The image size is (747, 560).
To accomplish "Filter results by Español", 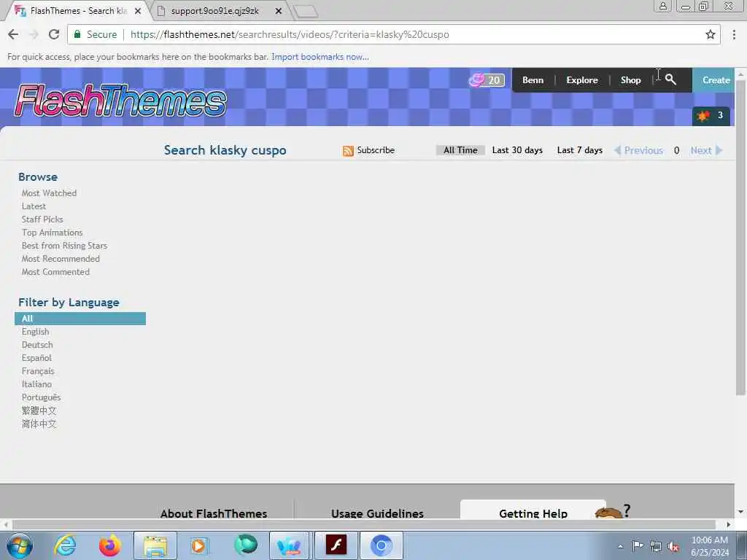I will [x=36, y=358].
